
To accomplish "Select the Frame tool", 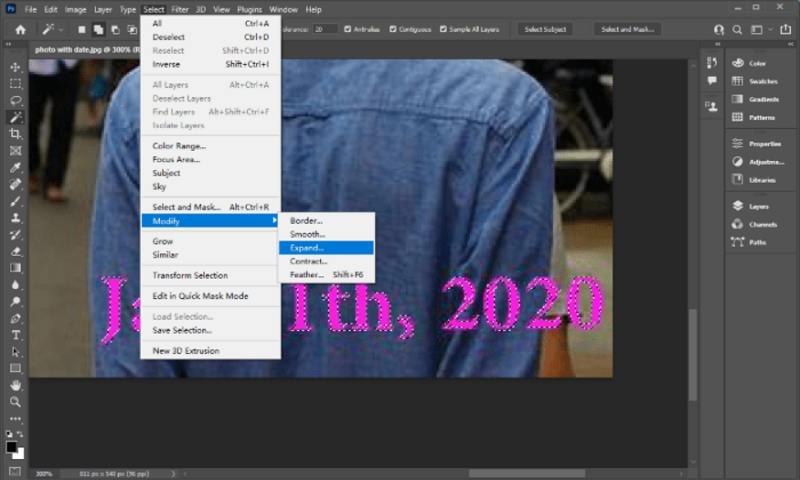I will (x=15, y=151).
